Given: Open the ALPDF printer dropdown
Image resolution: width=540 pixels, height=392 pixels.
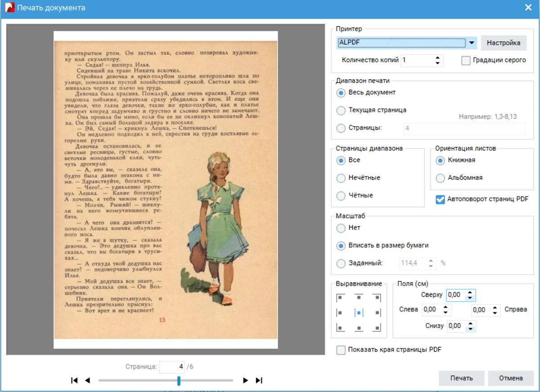Looking at the screenshot, I should coord(471,43).
